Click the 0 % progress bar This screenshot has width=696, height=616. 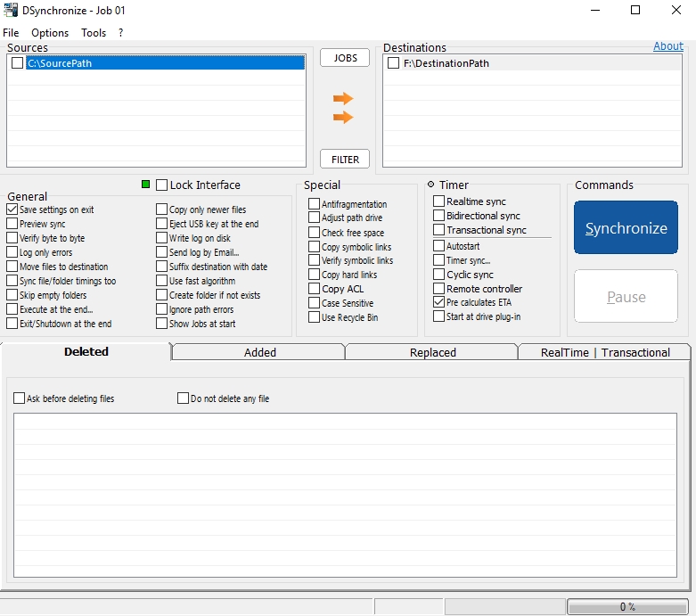(x=627, y=606)
